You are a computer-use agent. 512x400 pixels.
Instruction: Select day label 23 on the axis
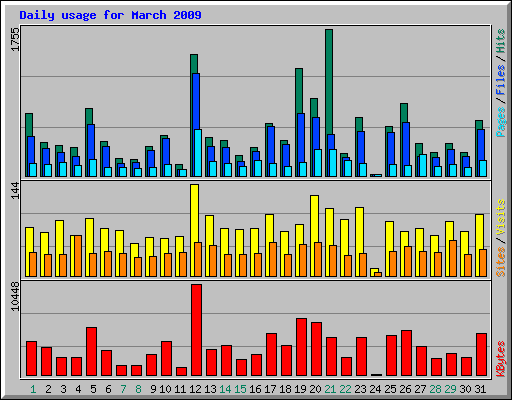(360, 389)
